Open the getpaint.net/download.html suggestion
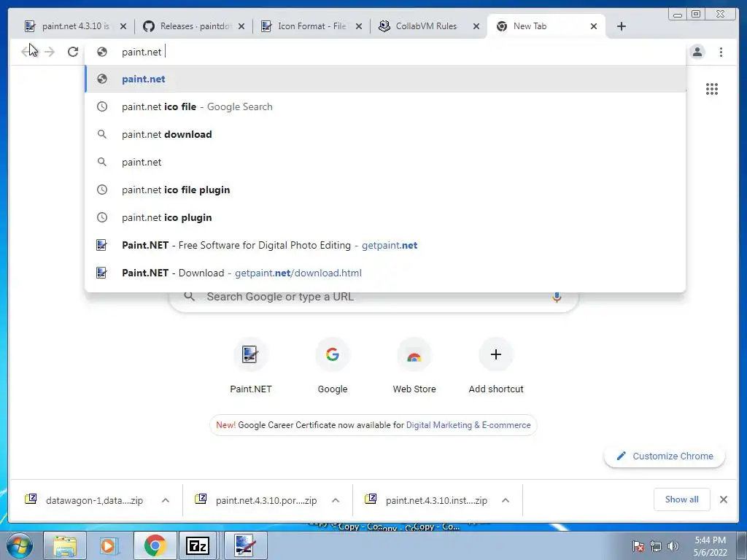This screenshot has height=560, width=747. pos(385,273)
